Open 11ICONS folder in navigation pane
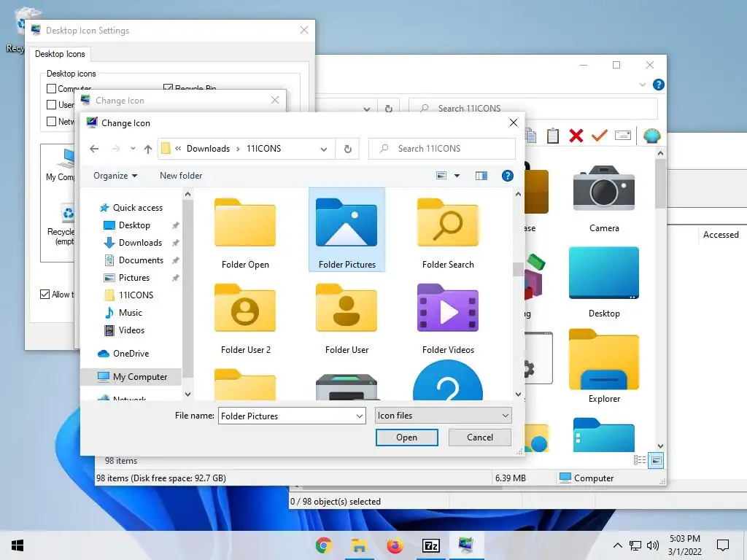Screen dimensions: 747x560 point(130,295)
